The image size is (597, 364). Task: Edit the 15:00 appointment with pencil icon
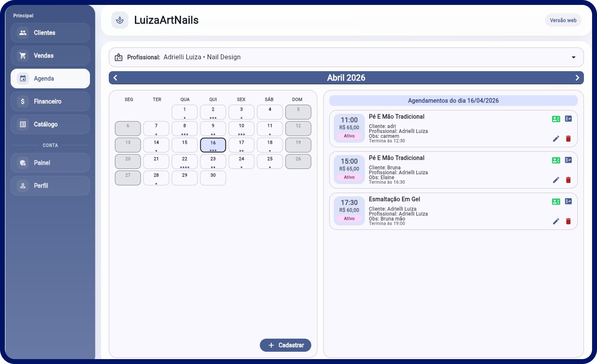coord(556,180)
